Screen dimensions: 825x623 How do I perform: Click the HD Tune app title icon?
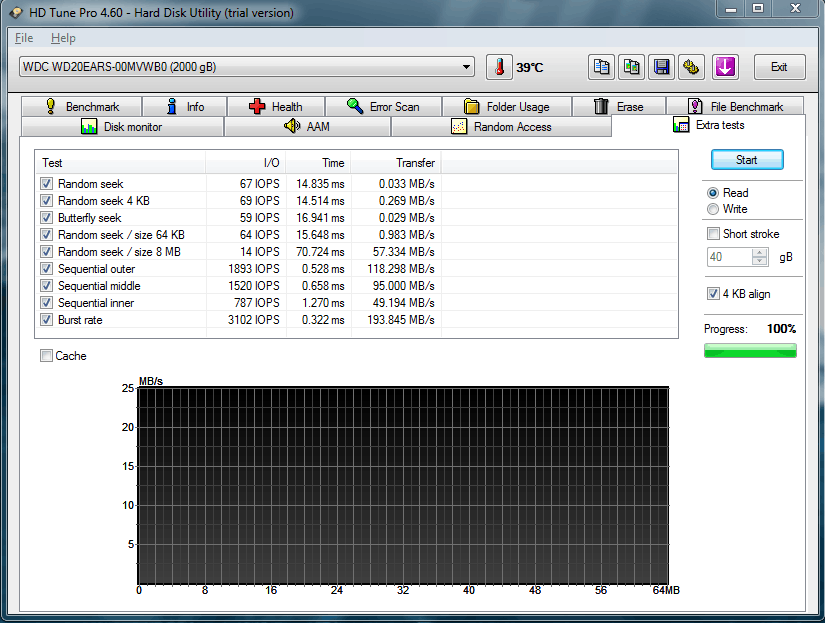click(16, 13)
